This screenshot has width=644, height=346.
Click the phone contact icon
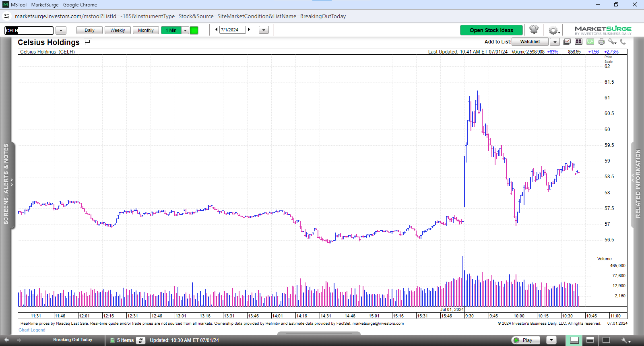point(623,41)
